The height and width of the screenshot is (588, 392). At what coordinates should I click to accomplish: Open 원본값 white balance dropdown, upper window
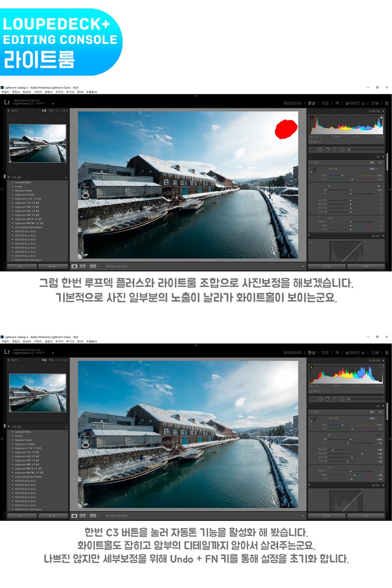pyautogui.click(x=373, y=169)
